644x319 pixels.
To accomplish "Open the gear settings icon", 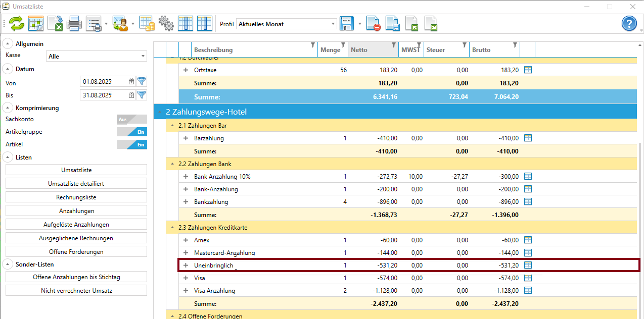I will (166, 24).
